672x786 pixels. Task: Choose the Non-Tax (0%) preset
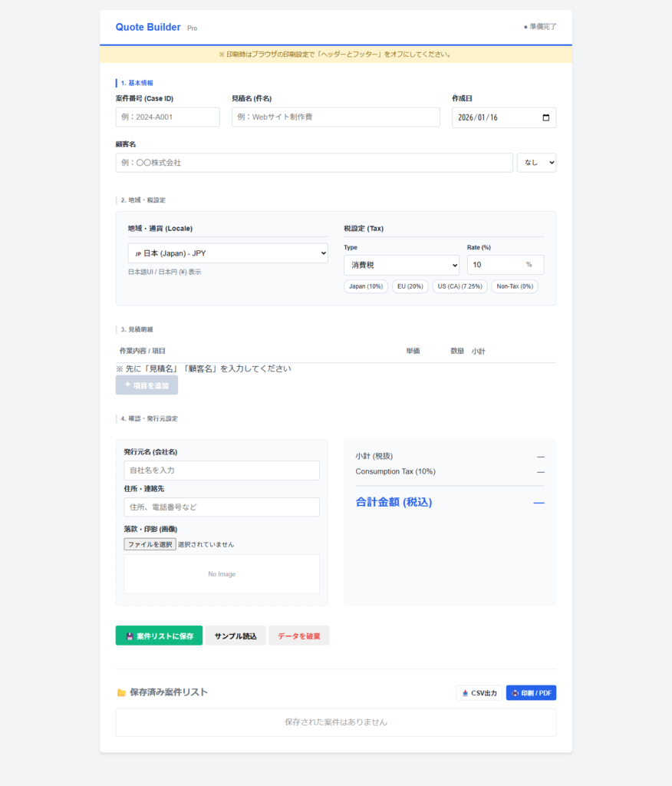[515, 286]
